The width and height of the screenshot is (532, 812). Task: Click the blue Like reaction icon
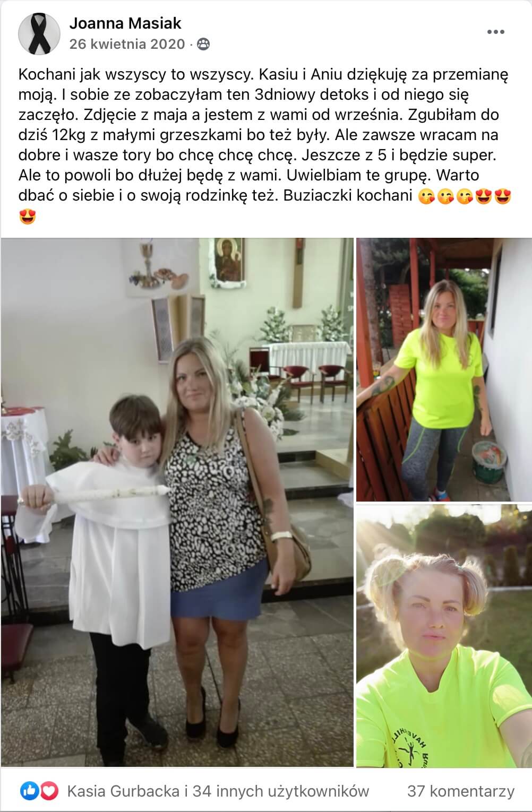pyautogui.click(x=27, y=791)
